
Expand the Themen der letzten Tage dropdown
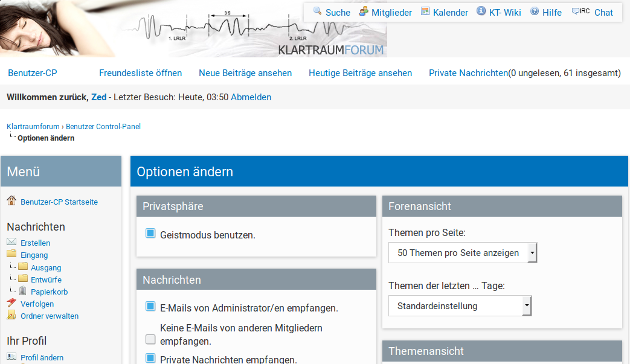(x=460, y=306)
